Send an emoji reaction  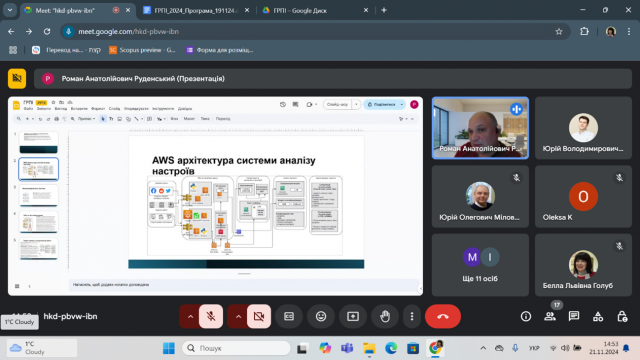[x=321, y=316]
